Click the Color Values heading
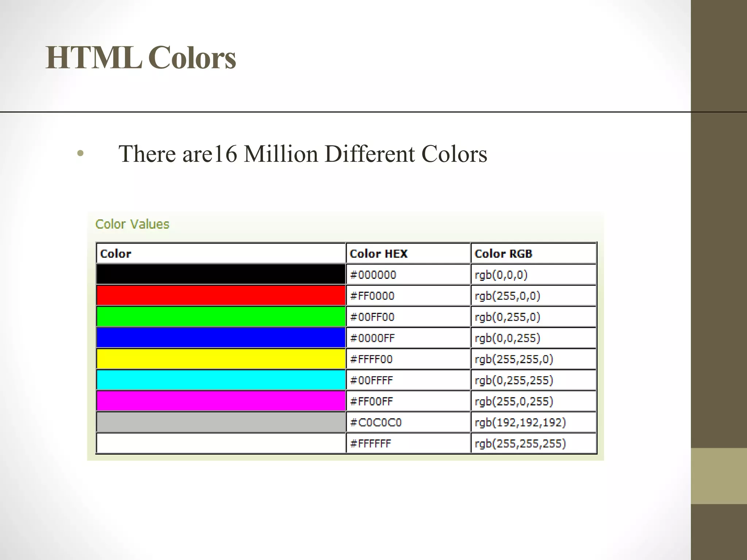The image size is (747, 560). coord(132,224)
